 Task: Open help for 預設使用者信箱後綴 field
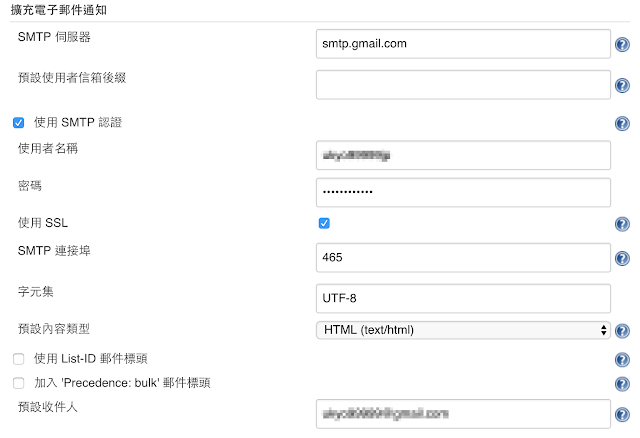[x=622, y=85]
